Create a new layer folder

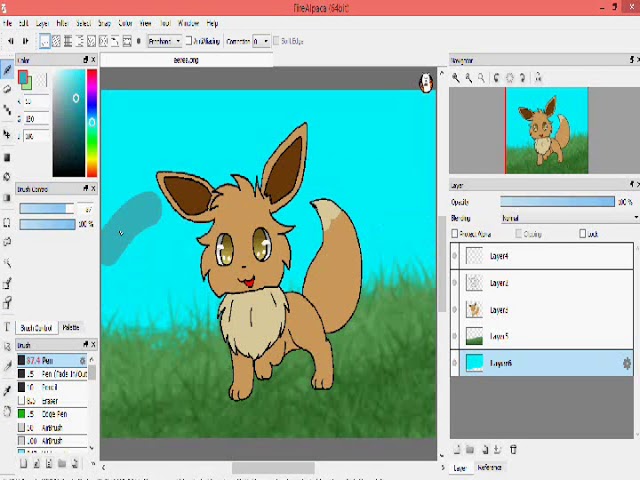pos(470,450)
